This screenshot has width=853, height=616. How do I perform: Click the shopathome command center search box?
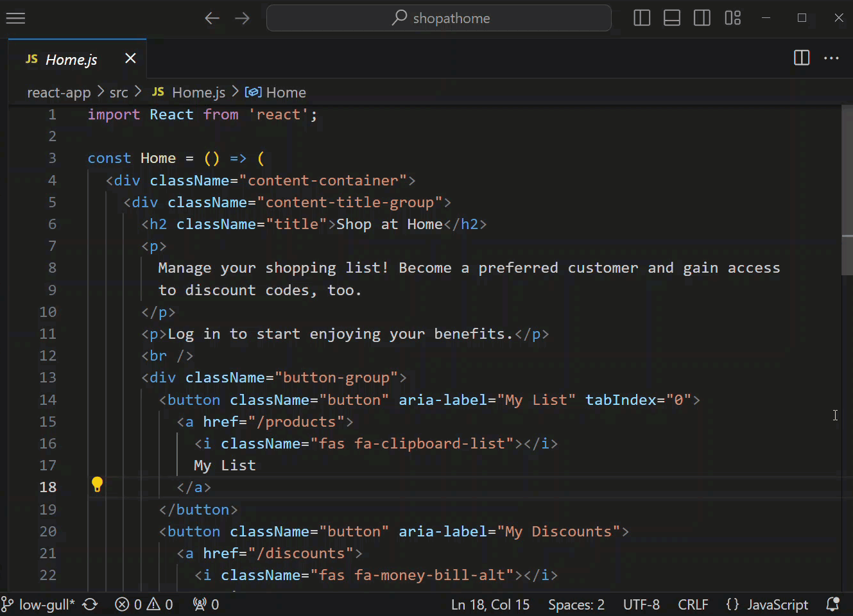pos(439,18)
